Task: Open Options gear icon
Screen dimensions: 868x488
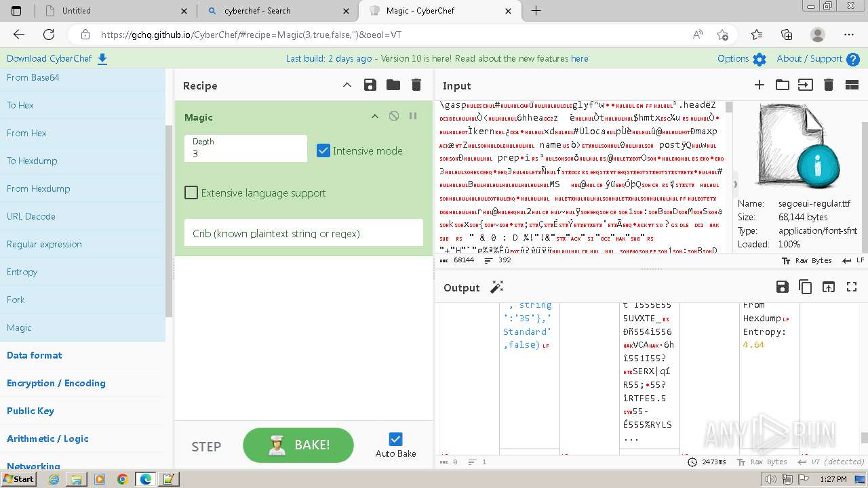Action: tap(759, 60)
